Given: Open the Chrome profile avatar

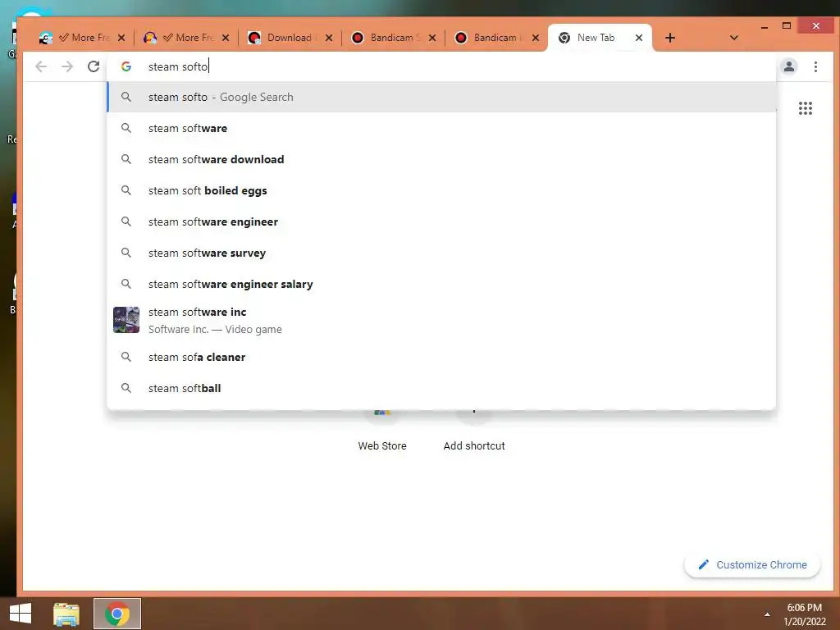Looking at the screenshot, I should pyautogui.click(x=788, y=66).
